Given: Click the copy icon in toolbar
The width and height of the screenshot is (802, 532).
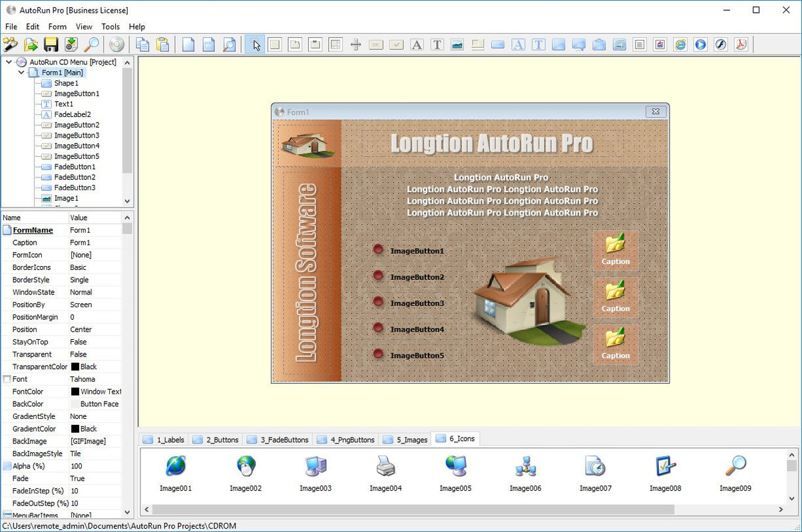Looking at the screenshot, I should [142, 45].
